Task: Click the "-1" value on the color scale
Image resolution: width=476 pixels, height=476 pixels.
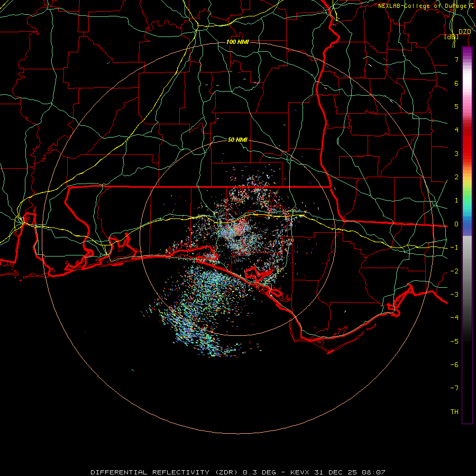Action: (454, 248)
